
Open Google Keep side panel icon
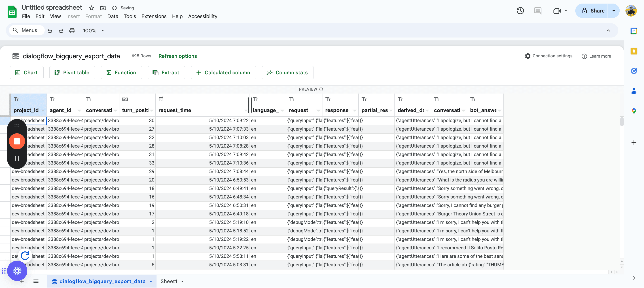click(x=634, y=51)
